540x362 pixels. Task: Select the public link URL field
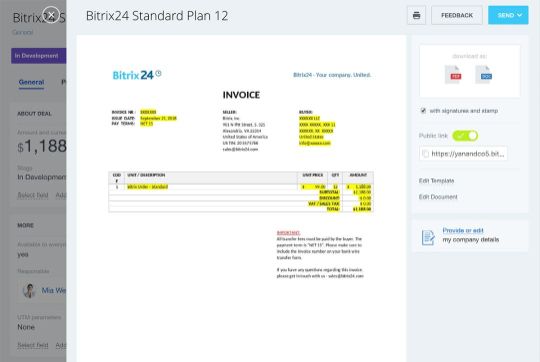[463, 154]
